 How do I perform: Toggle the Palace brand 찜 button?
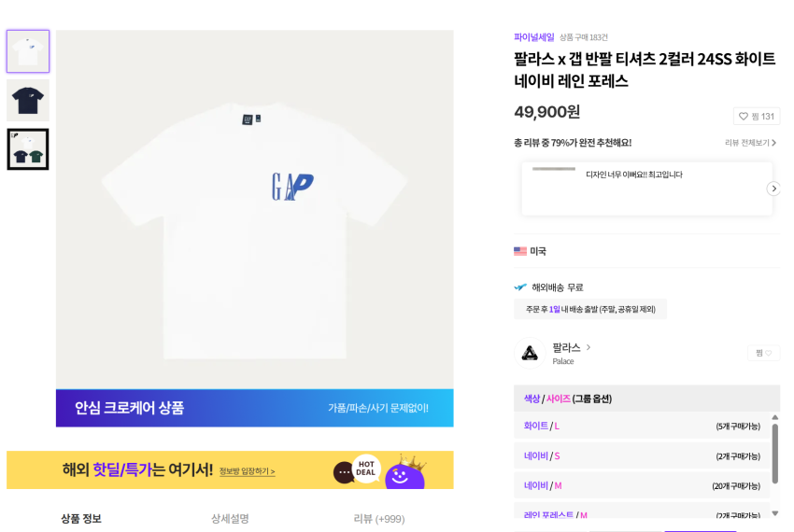coord(763,353)
